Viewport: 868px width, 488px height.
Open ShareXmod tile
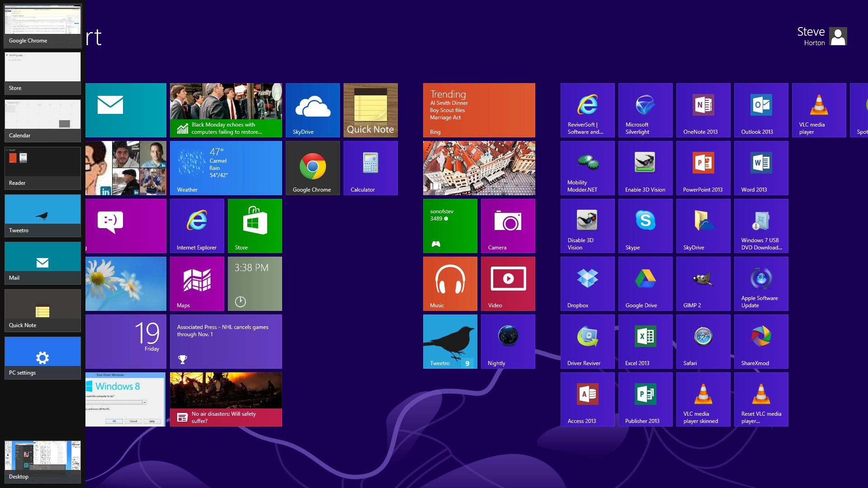[x=761, y=342]
